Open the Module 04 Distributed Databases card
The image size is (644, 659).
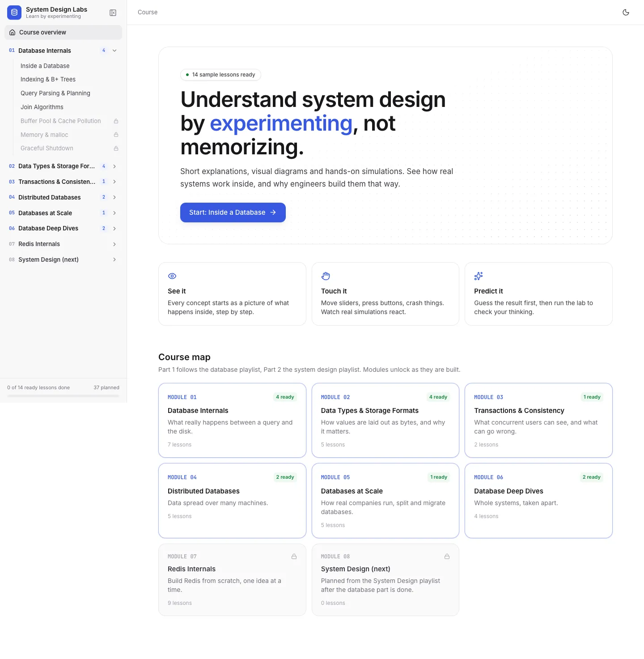coord(232,501)
